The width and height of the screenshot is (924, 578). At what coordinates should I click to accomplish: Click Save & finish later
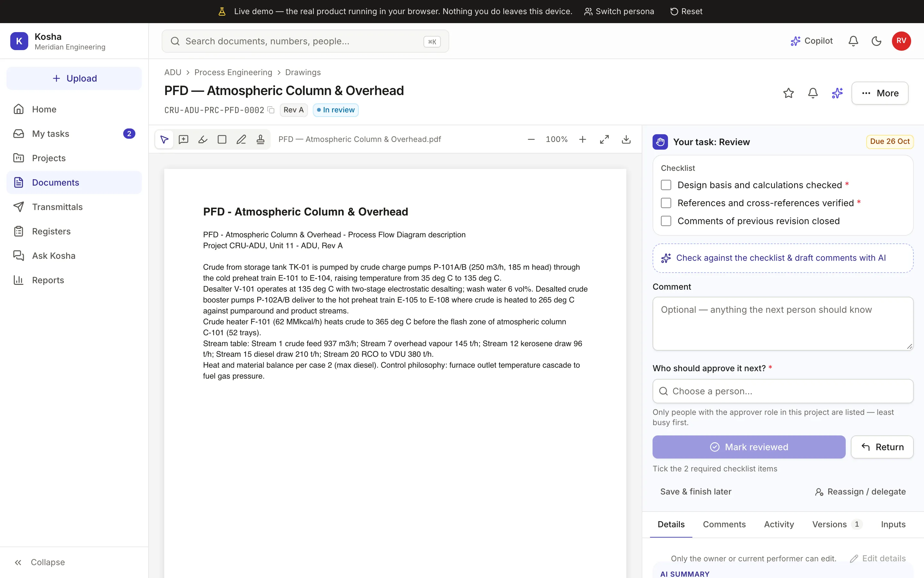[x=696, y=492]
